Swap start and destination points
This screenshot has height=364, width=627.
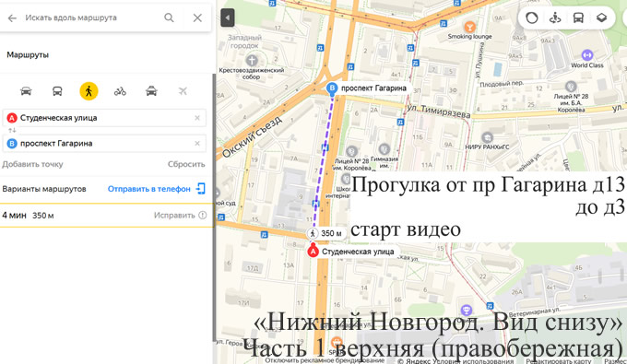12,130
